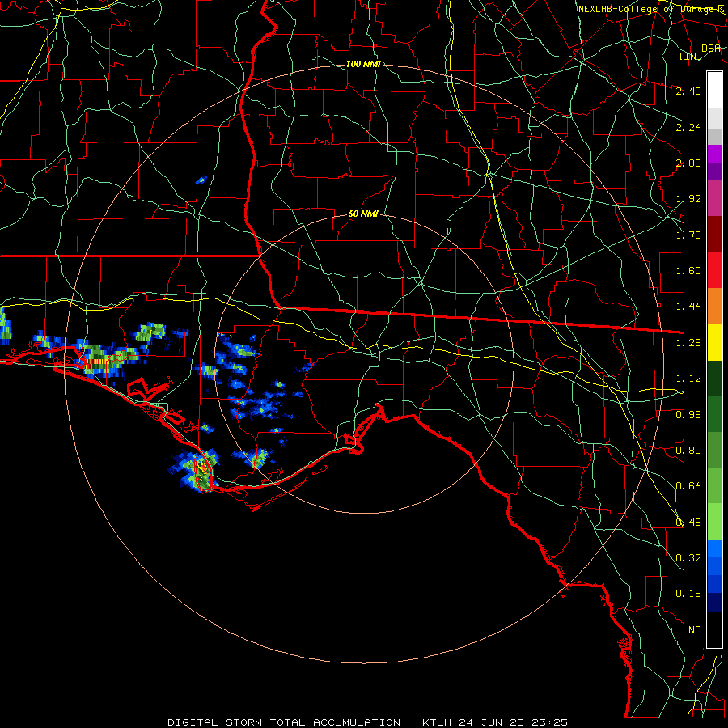The image size is (728, 728).
Task: Select the yellow swatch in the color scale
Action: tap(714, 343)
